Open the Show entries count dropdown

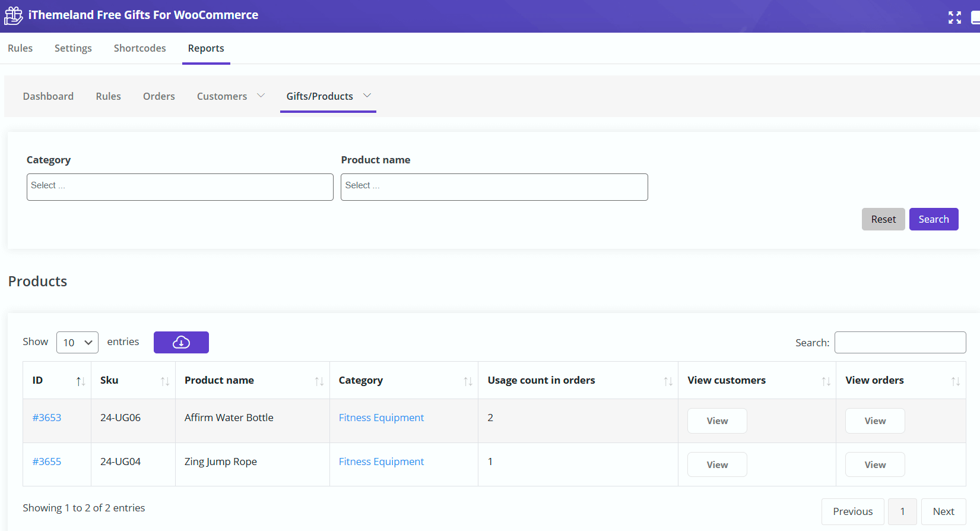pos(77,342)
